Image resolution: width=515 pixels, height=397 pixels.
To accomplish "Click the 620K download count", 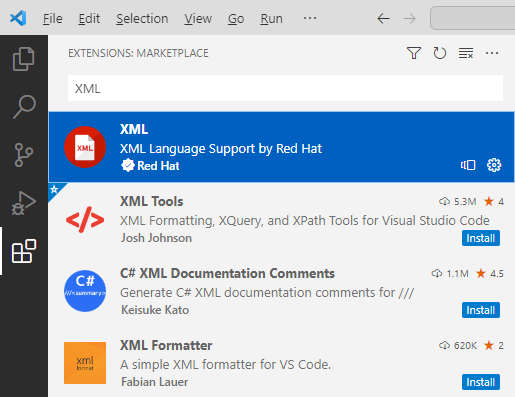I will 465,345.
